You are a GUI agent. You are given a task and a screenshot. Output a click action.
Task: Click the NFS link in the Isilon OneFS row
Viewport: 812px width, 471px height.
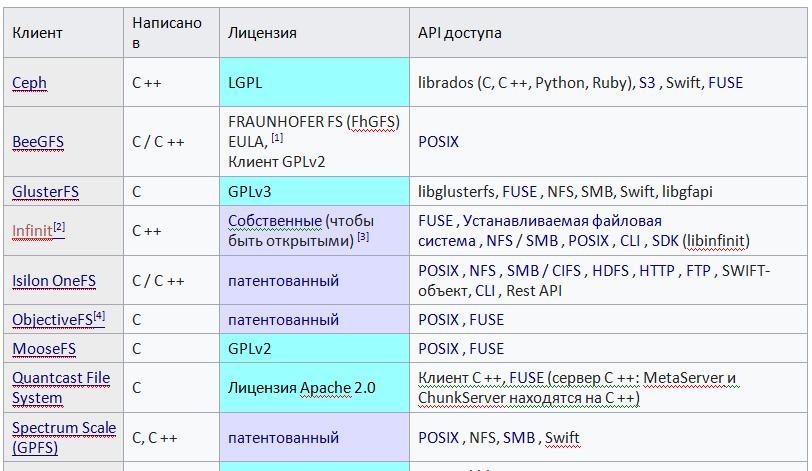coord(482,271)
